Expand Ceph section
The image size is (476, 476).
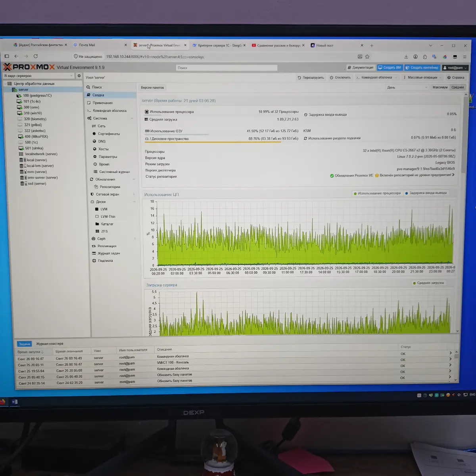(x=135, y=239)
